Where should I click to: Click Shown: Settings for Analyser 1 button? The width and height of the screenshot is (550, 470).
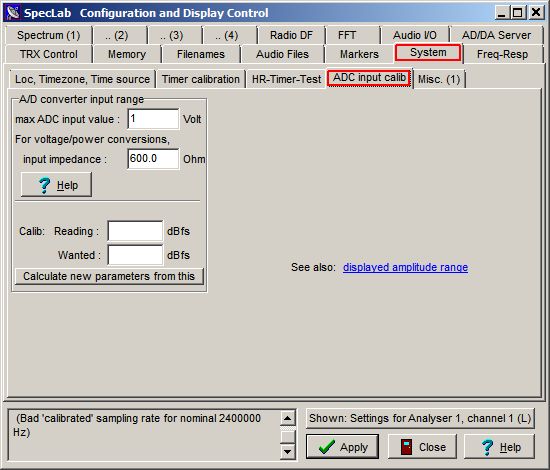click(x=420, y=418)
